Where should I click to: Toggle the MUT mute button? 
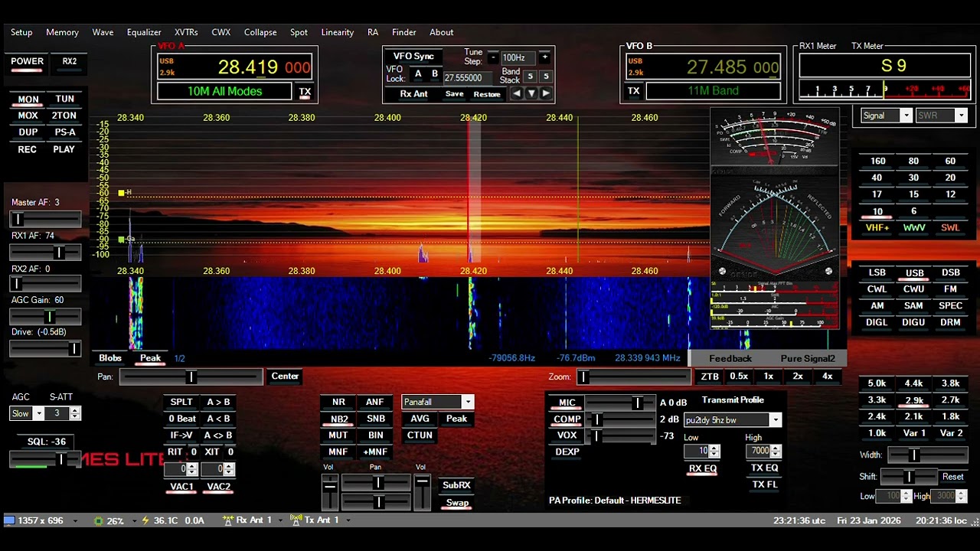[x=338, y=435]
